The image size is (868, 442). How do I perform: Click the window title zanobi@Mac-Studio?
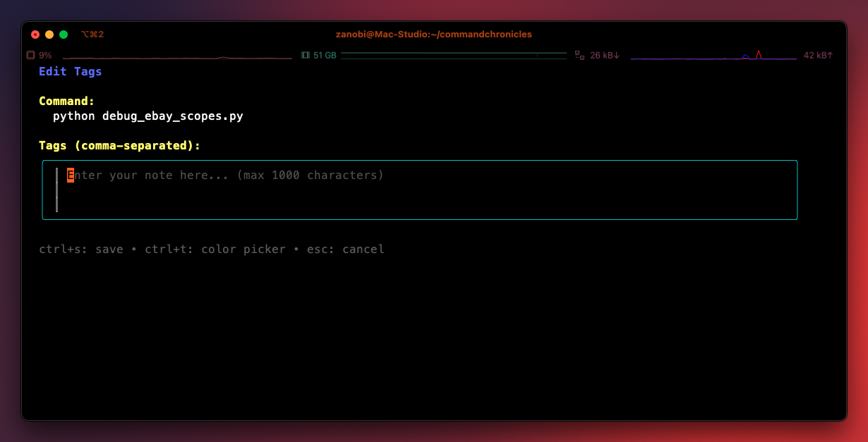pos(434,35)
